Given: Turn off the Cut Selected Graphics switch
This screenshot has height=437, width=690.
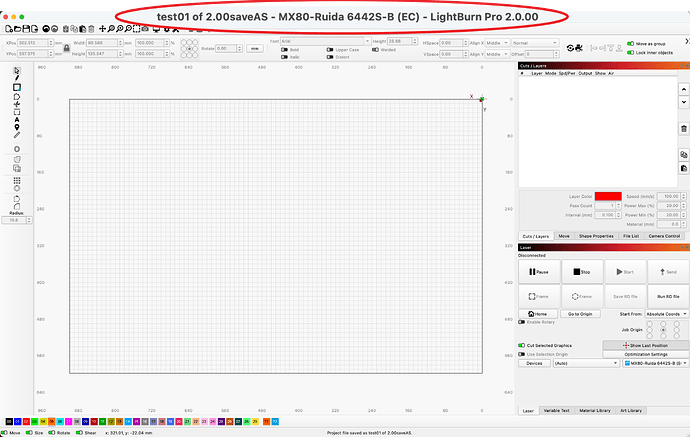Looking at the screenshot, I should (521, 345).
